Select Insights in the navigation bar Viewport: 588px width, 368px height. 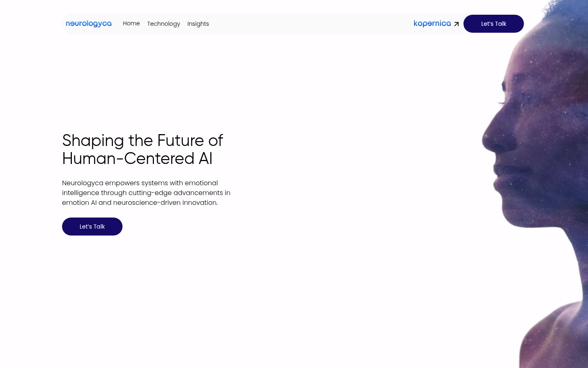pyautogui.click(x=198, y=24)
